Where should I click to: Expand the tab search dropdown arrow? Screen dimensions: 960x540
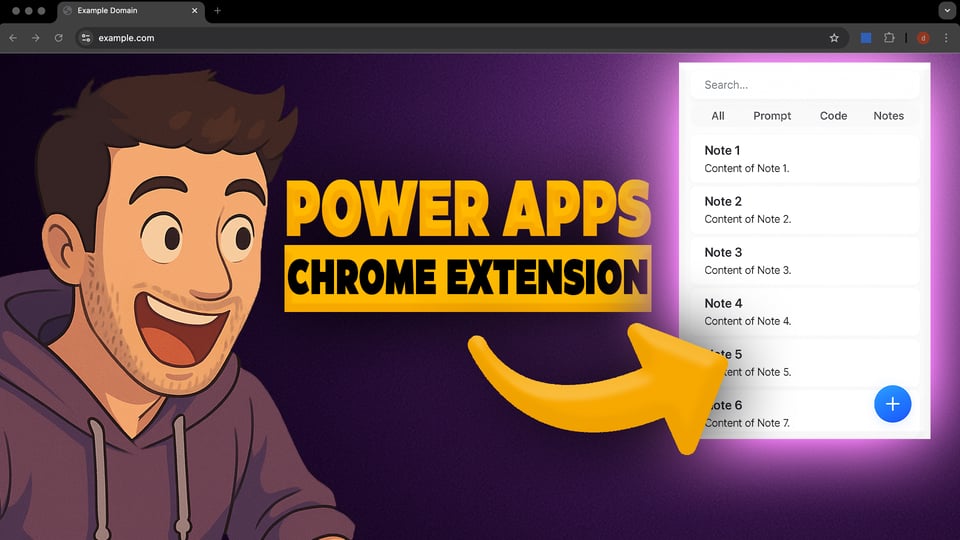pos(946,11)
